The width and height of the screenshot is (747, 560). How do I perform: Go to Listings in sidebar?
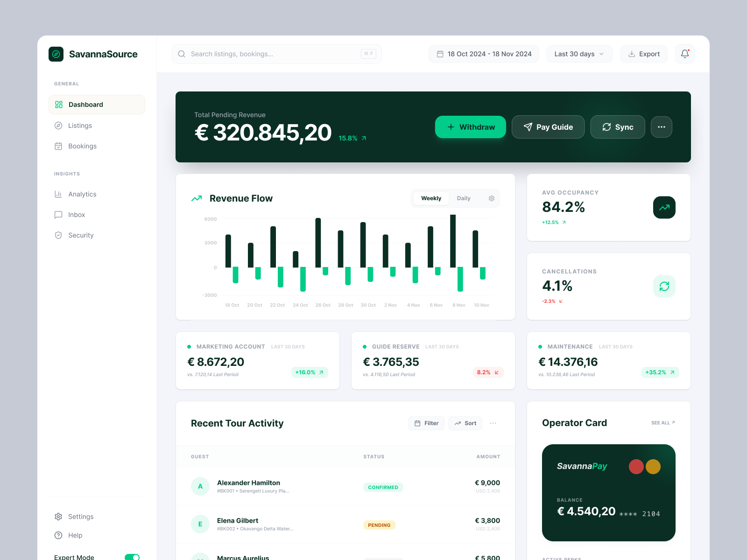[x=97, y=126]
